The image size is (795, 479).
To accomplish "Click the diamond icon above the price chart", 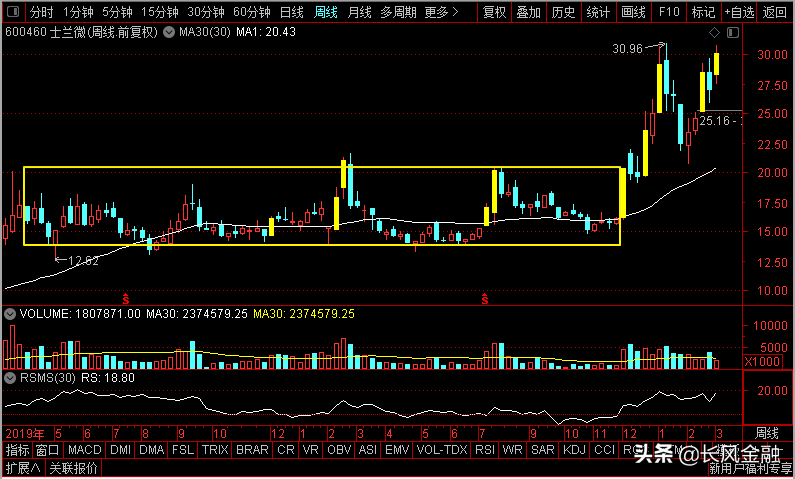I will pos(714,33).
